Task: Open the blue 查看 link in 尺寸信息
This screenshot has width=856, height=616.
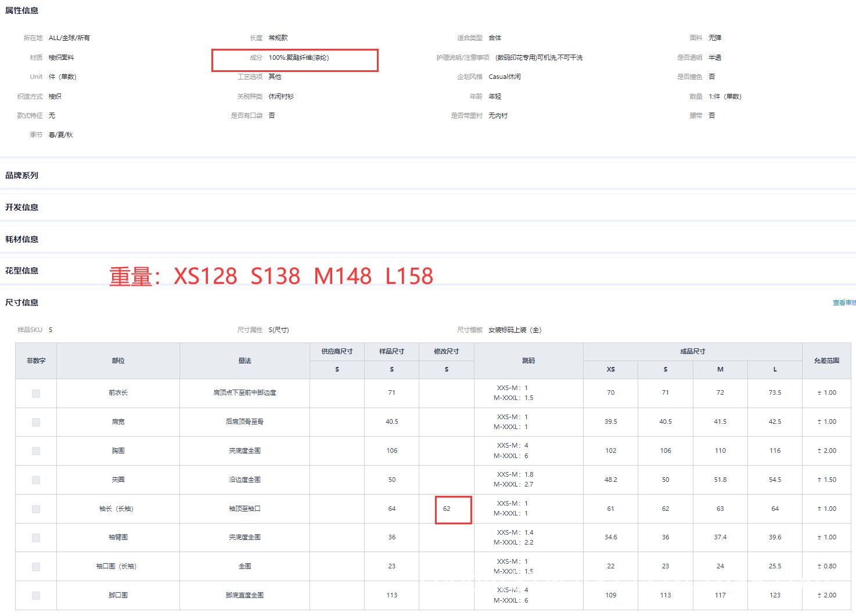Action: pos(843,303)
